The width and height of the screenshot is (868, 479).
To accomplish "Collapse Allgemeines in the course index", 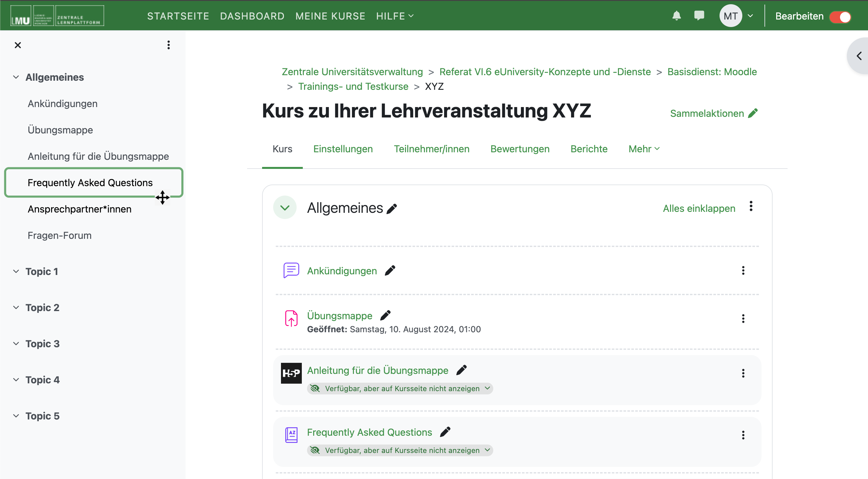I will click(16, 77).
